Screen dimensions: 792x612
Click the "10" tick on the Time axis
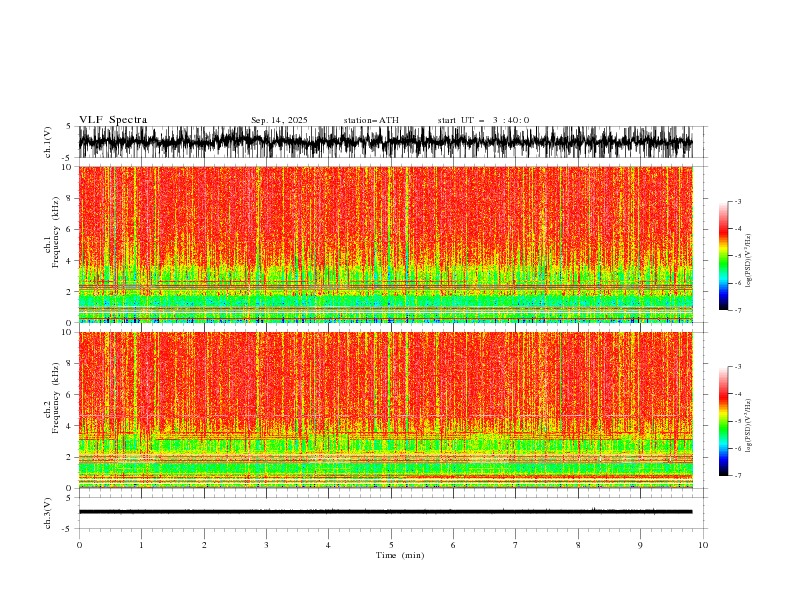[x=703, y=545]
